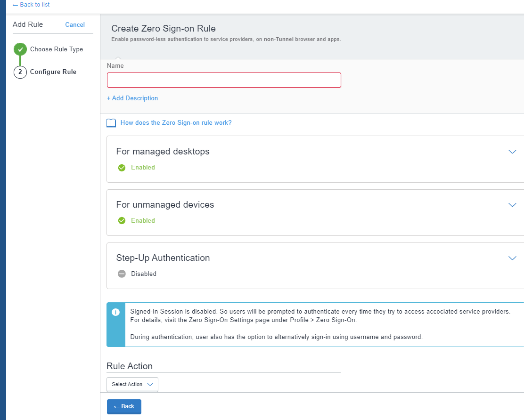Select the Configure Rule step label

point(53,72)
